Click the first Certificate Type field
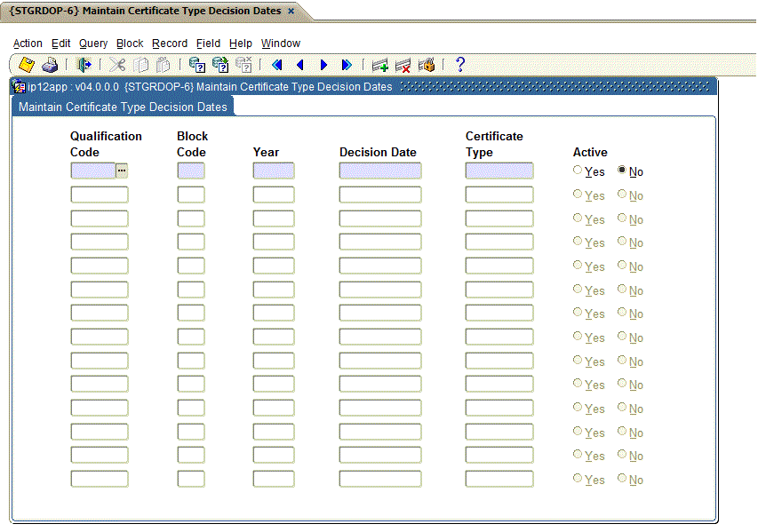The width and height of the screenshot is (758, 532). 499,171
